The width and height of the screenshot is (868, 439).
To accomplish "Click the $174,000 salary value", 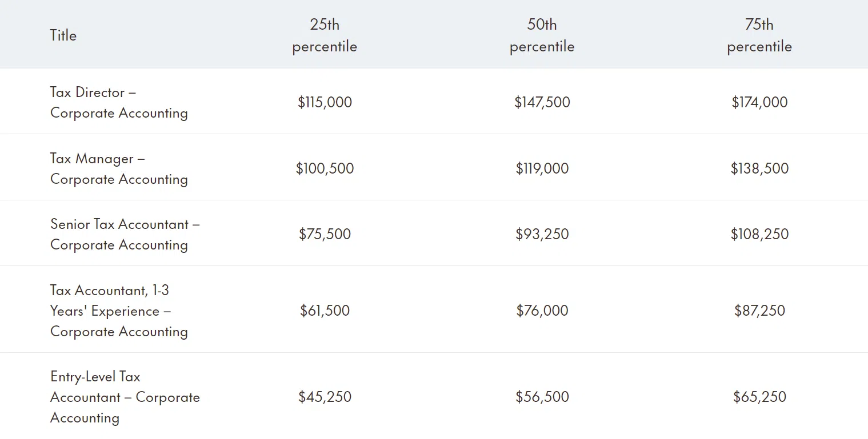I will click(759, 103).
